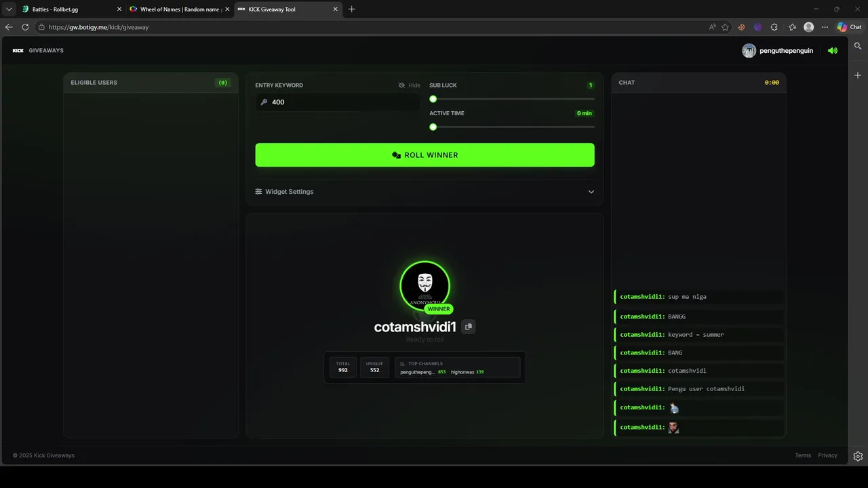This screenshot has height=488, width=868.
Task: Open penguthepenguin profile avatar
Action: pyautogui.click(x=749, y=51)
